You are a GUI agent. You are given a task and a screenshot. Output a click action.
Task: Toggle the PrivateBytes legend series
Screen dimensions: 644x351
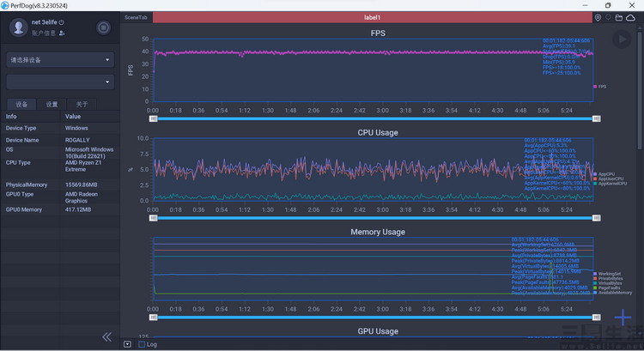[x=608, y=279]
